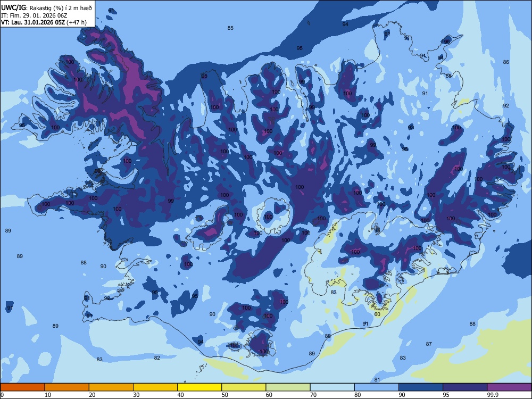This screenshot has height=399, width=532.
Task: Click the purple above-99.9 legend swatch
Action: click(509, 387)
